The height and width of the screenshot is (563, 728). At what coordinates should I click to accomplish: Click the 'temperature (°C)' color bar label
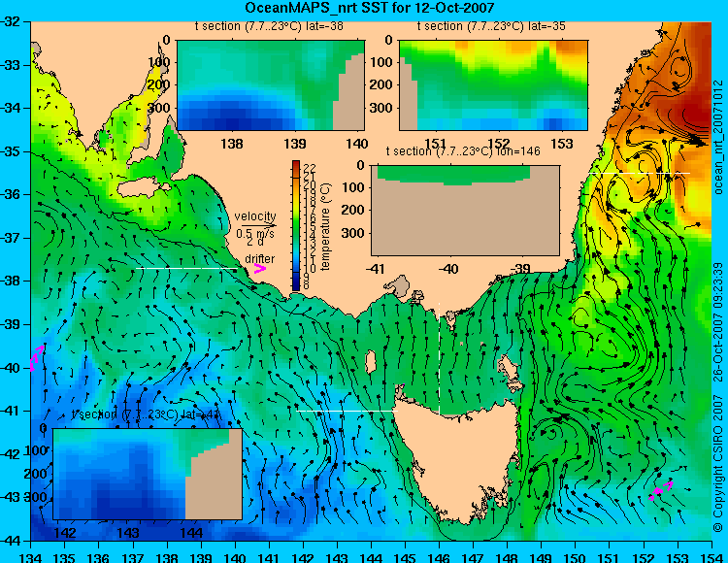pyautogui.click(x=325, y=226)
